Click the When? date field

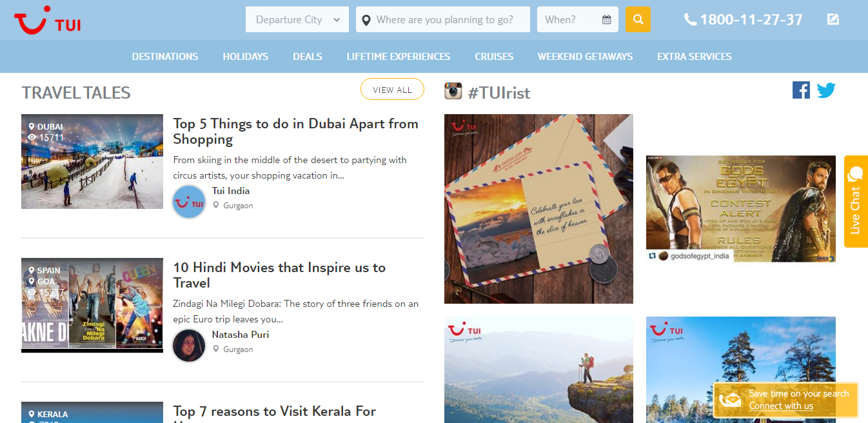pyautogui.click(x=578, y=19)
